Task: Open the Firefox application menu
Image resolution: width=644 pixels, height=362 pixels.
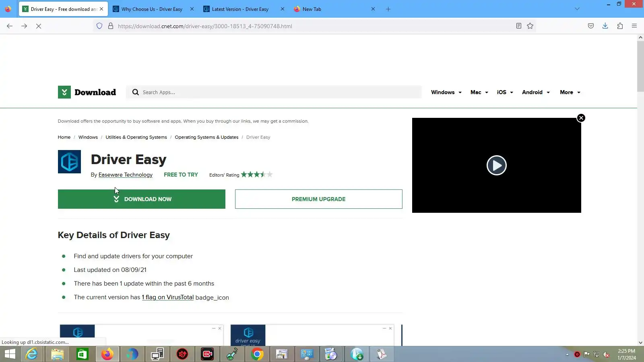Action: click(x=634, y=26)
